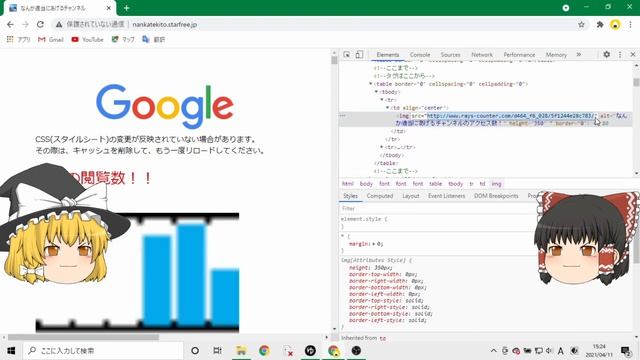The width and height of the screenshot is (640, 360).
Task: Select tbody in the breadcrumb trail
Action: tap(456, 184)
